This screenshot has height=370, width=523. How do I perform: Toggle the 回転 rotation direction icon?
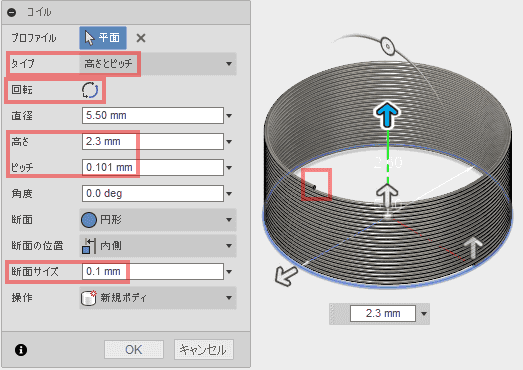(x=90, y=90)
